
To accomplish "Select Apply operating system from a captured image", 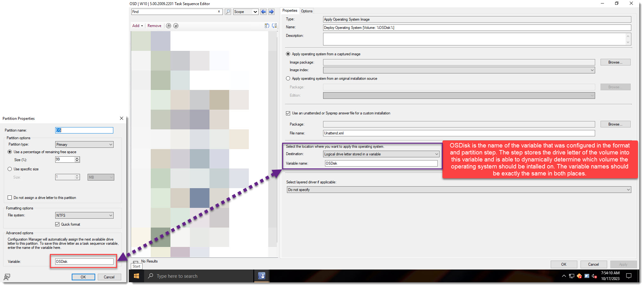I will tap(288, 54).
